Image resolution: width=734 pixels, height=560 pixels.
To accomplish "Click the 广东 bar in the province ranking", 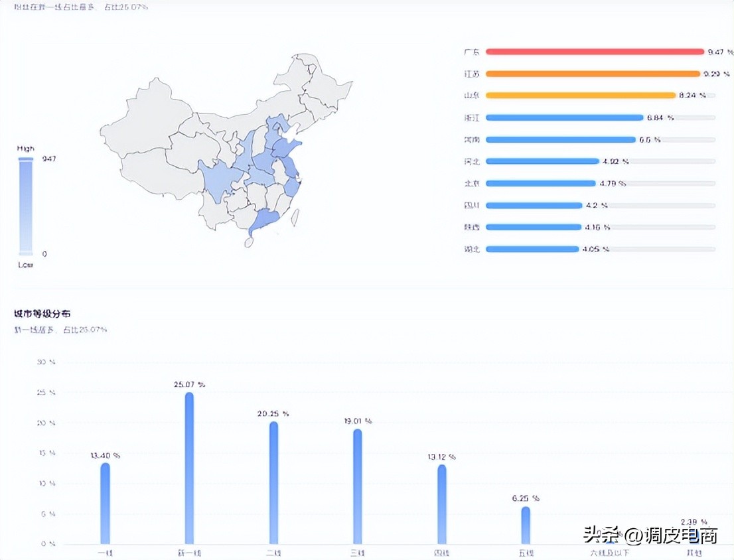I will click(x=594, y=51).
